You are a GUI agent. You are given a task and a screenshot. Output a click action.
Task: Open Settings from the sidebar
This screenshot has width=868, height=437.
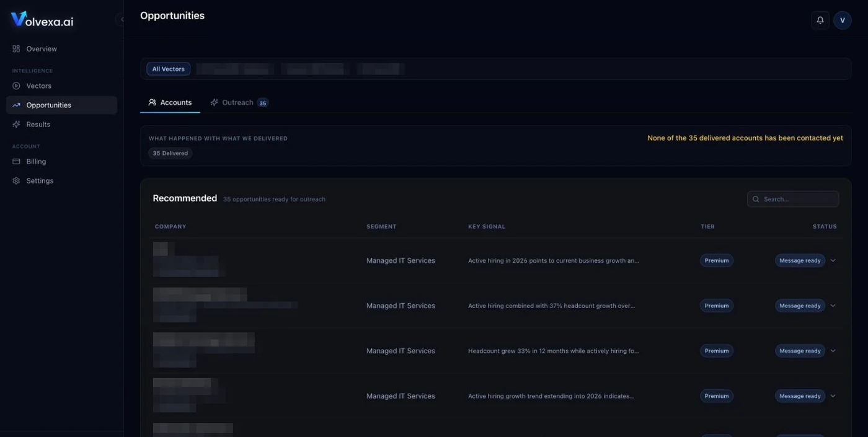pyautogui.click(x=61, y=180)
